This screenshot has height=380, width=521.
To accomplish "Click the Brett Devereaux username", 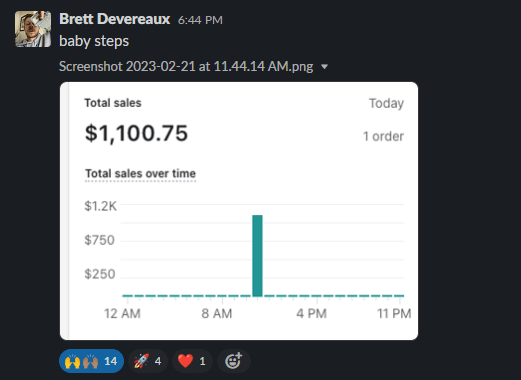I will [x=115, y=19].
